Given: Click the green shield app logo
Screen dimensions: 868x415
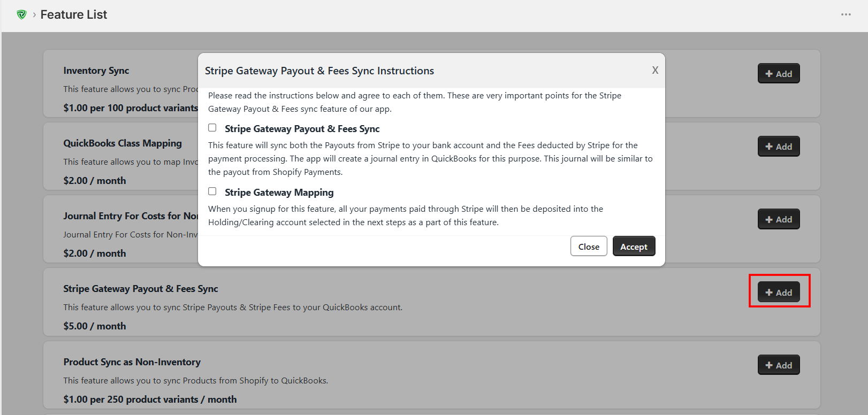Looking at the screenshot, I should coord(21,14).
